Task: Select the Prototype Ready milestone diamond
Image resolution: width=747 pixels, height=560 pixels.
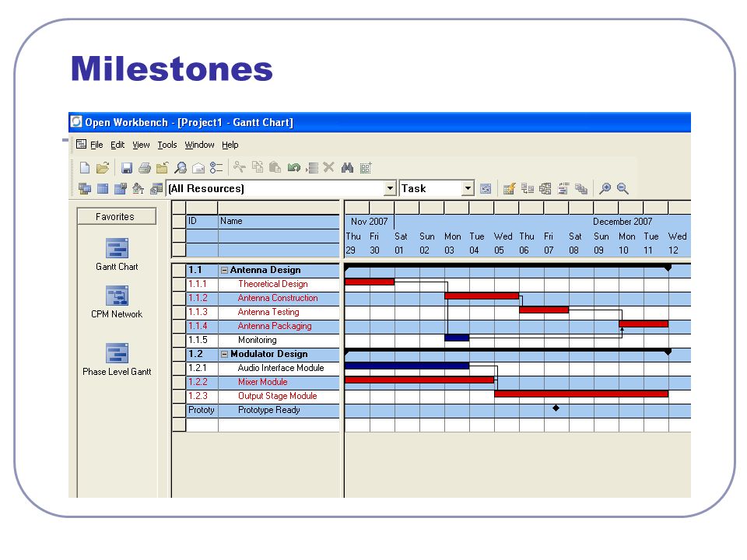Action: pyautogui.click(x=556, y=408)
